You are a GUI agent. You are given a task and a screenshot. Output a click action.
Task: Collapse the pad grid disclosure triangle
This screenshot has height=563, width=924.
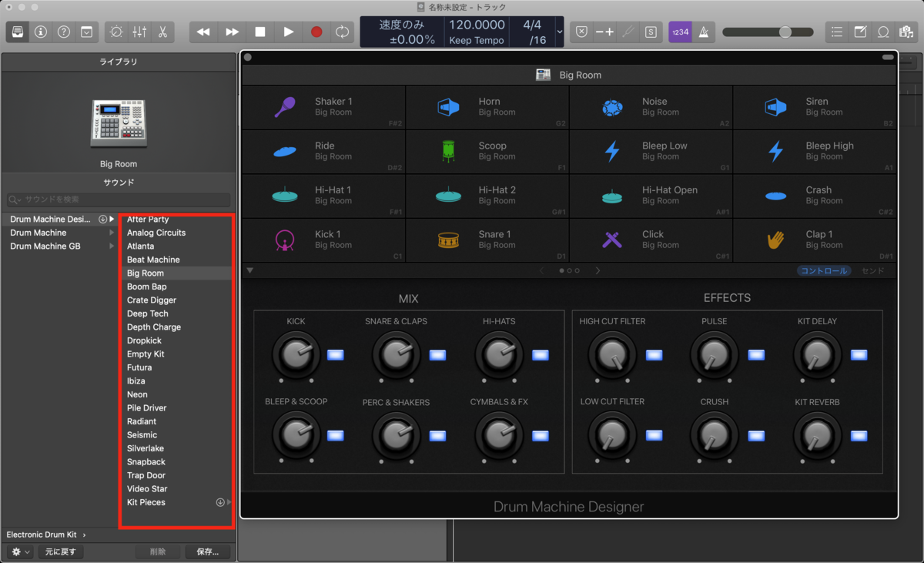(249, 270)
